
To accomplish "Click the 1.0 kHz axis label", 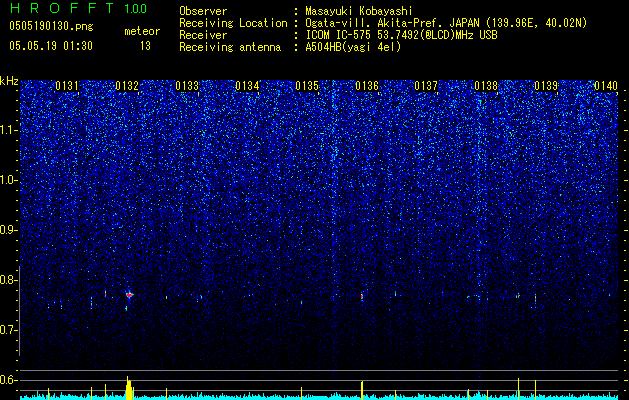I will (x=9, y=180).
